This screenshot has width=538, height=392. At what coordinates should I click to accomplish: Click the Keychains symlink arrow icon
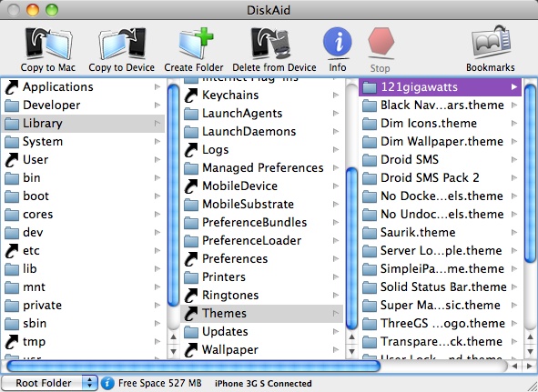click(x=191, y=95)
